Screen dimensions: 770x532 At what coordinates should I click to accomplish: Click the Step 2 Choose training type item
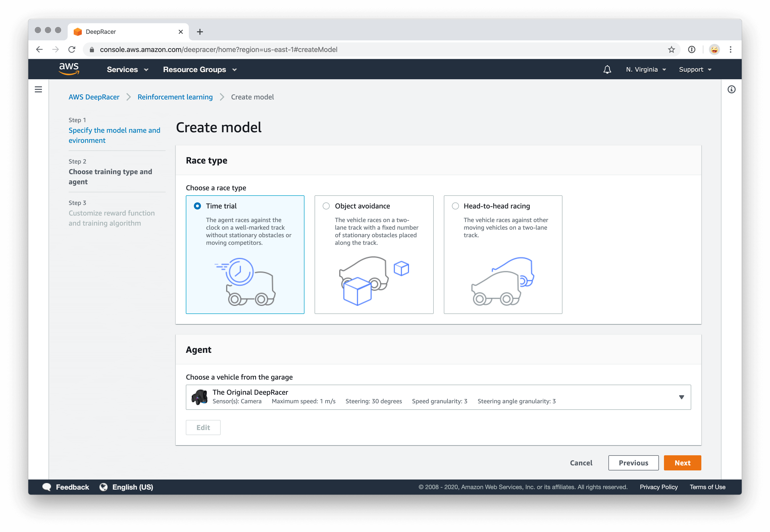tap(110, 177)
